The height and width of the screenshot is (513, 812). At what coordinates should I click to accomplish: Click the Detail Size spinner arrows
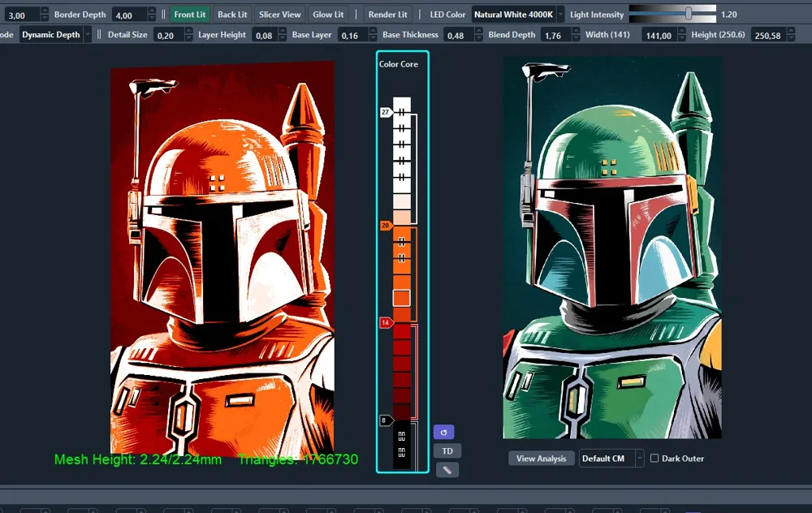pyautogui.click(x=188, y=35)
